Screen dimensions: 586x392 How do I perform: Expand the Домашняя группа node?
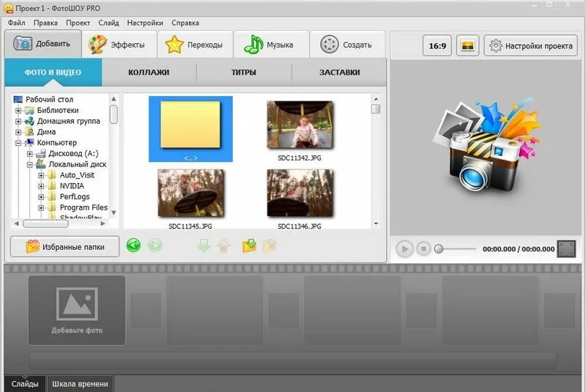tap(18, 122)
